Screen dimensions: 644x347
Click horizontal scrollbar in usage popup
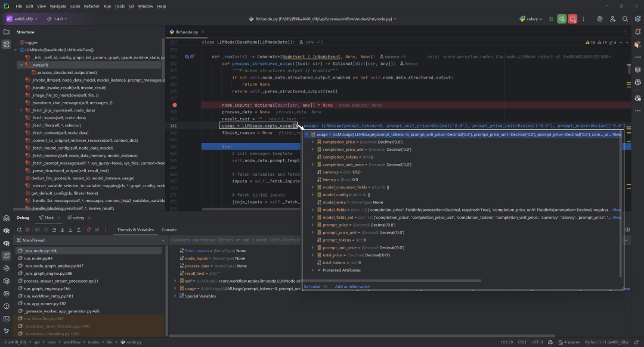(x=392, y=281)
